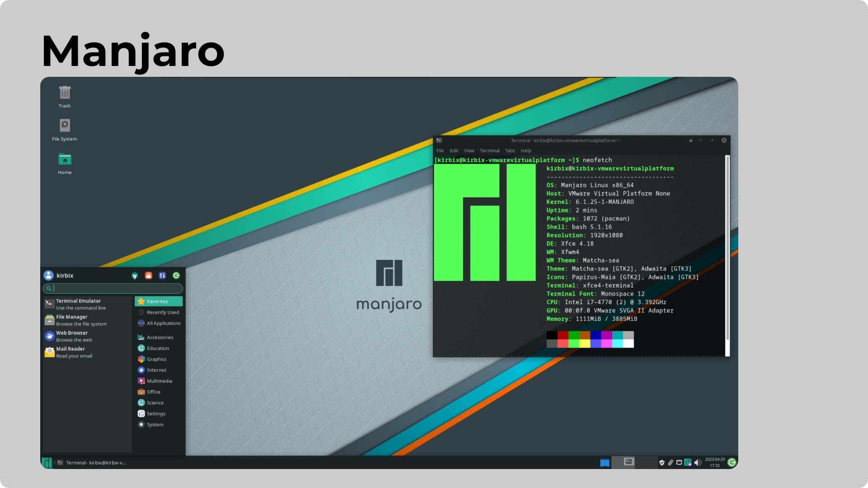868x488 pixels.
Task: Launch Web Browser from favorites
Action: tap(87, 336)
